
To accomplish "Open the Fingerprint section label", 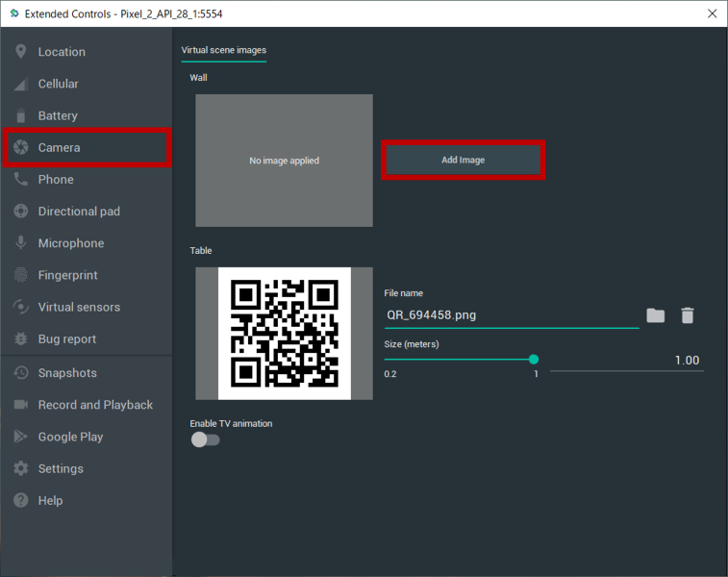I will pyautogui.click(x=67, y=275).
